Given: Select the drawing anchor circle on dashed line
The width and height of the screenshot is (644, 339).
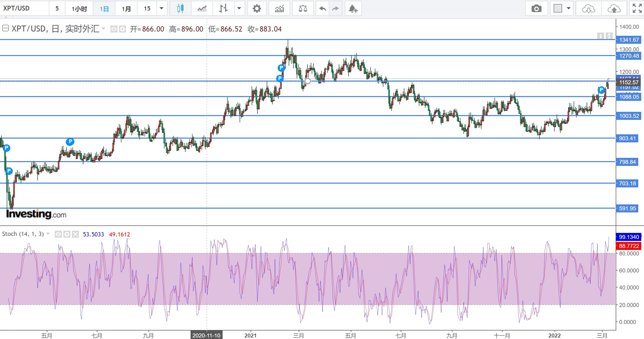Looking at the screenshot, I should pyautogui.click(x=308, y=81).
